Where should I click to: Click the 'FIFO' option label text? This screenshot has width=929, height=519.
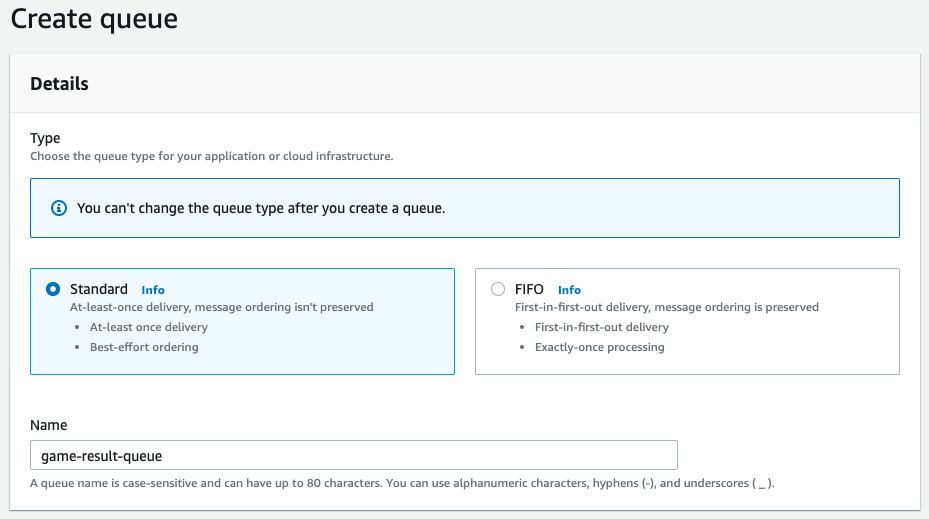tap(529, 289)
